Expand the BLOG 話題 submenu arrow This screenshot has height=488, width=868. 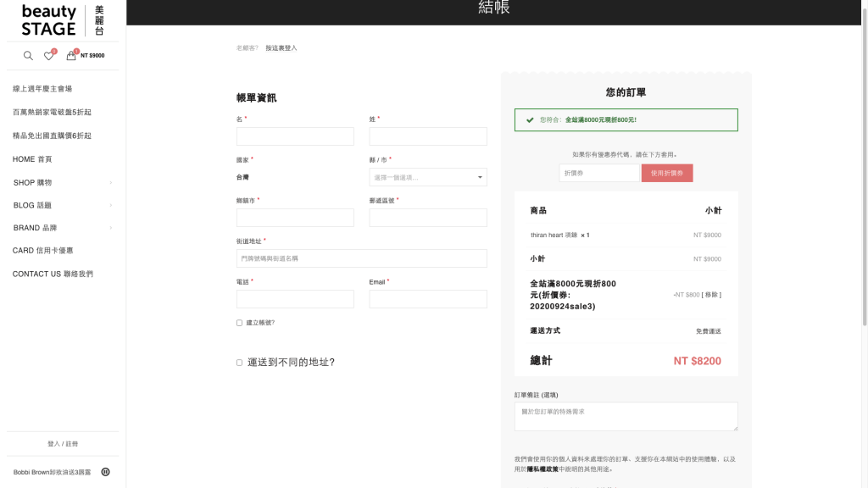click(x=111, y=205)
